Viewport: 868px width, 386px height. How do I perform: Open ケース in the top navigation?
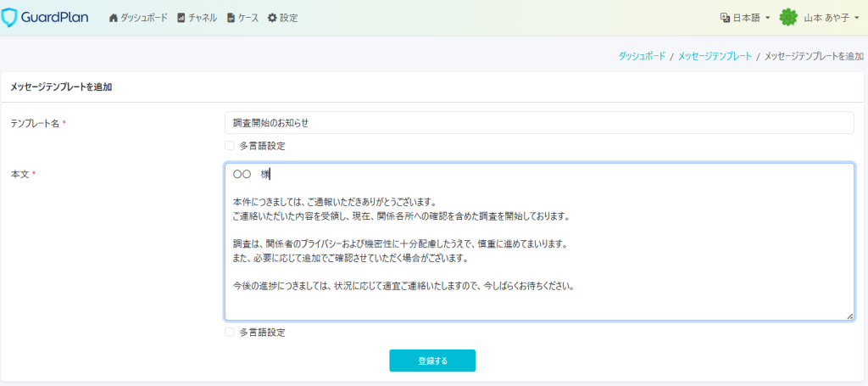[x=248, y=18]
